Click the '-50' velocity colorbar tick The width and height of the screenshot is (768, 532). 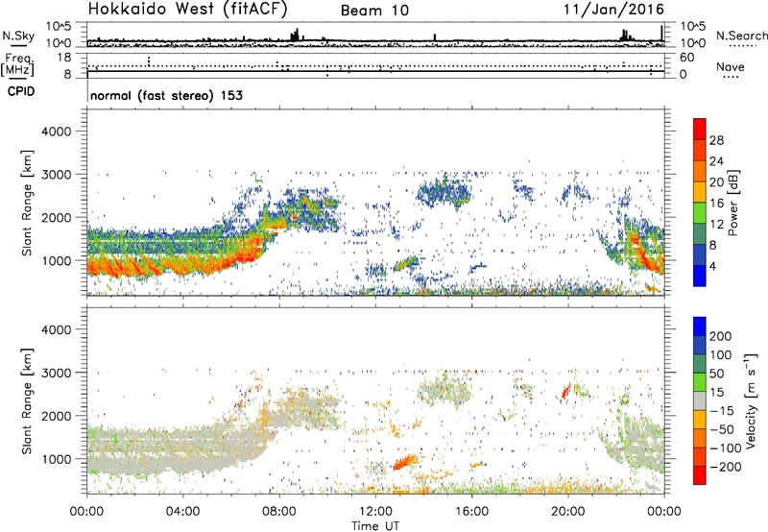point(722,429)
